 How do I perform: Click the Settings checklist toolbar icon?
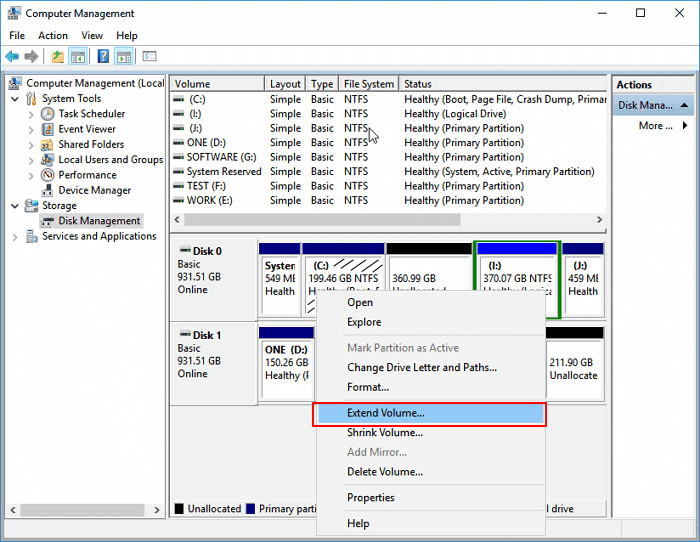coord(149,57)
